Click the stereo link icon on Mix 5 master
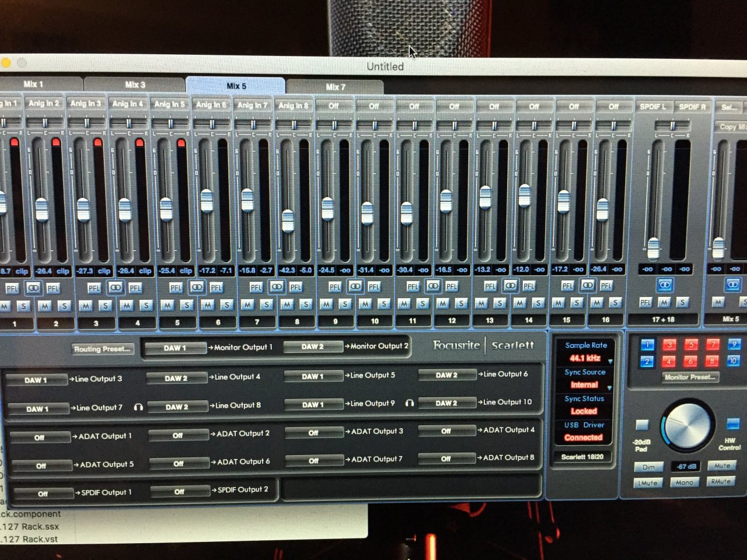The image size is (747, 560). [733, 284]
